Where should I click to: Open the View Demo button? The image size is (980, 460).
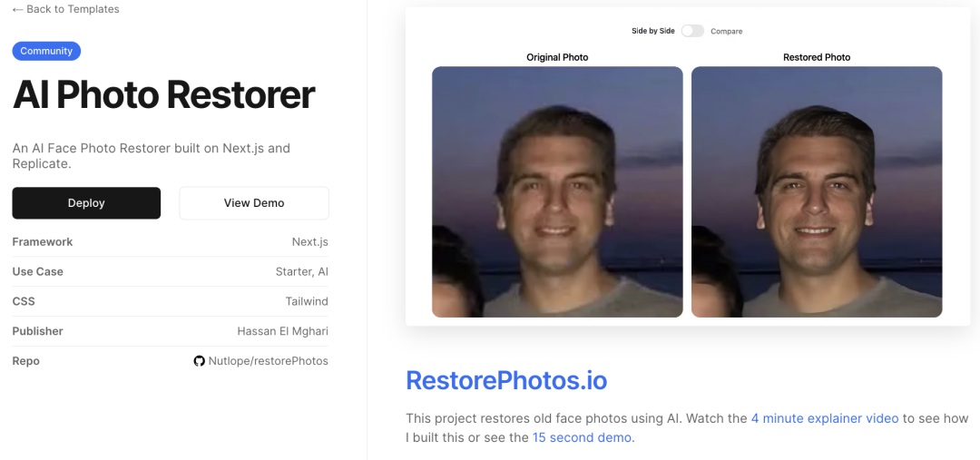click(x=254, y=203)
